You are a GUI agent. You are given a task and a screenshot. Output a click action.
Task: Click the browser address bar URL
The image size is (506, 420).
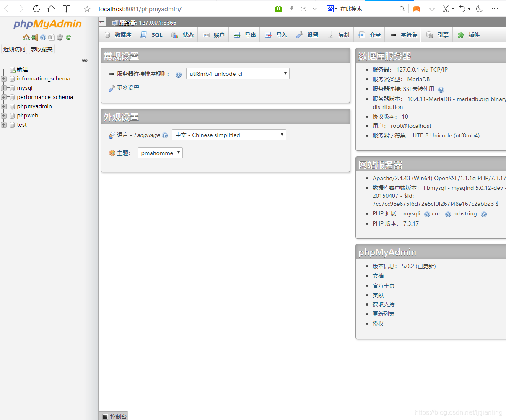point(140,9)
